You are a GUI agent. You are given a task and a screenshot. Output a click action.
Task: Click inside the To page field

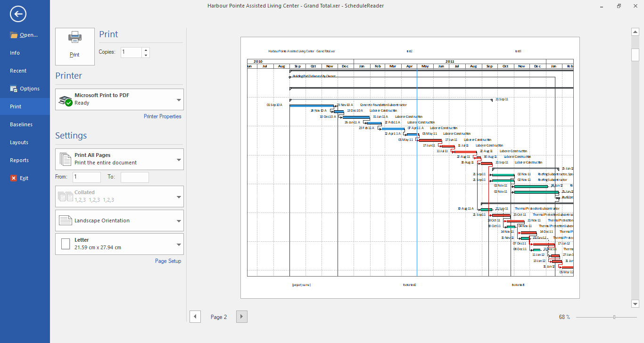[134, 177]
